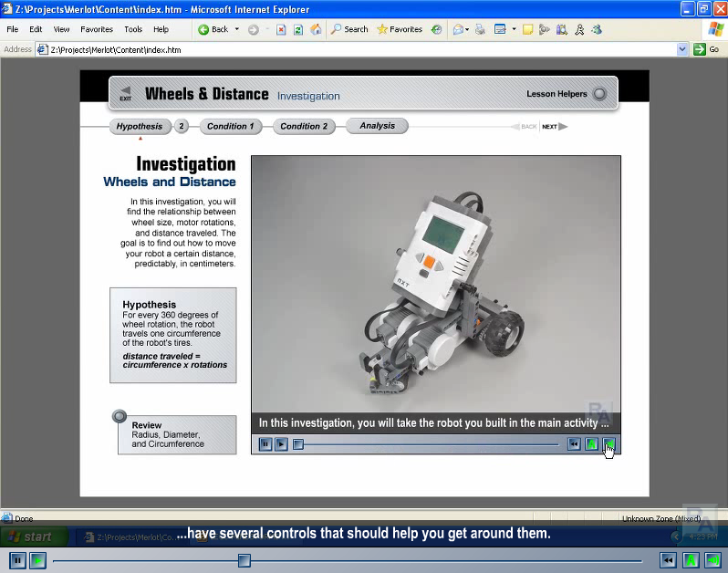This screenshot has height=573, width=728.
Task: Click the Windows start button
Action: coord(35,537)
